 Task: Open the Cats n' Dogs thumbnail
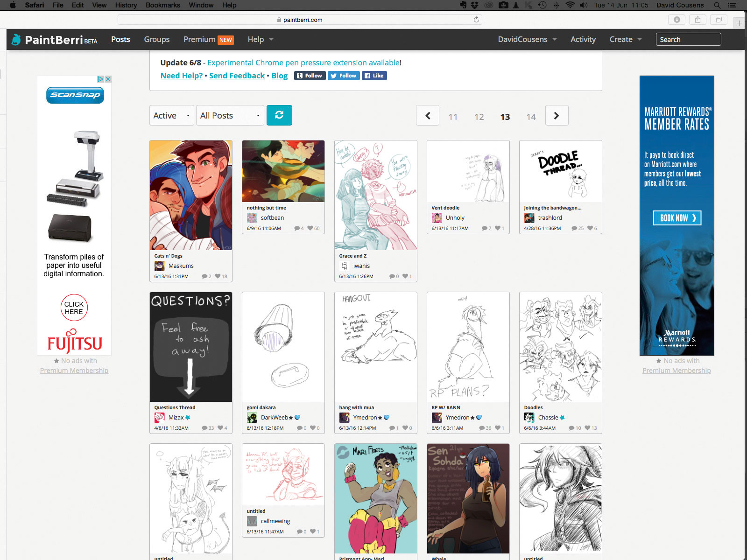pyautogui.click(x=191, y=195)
